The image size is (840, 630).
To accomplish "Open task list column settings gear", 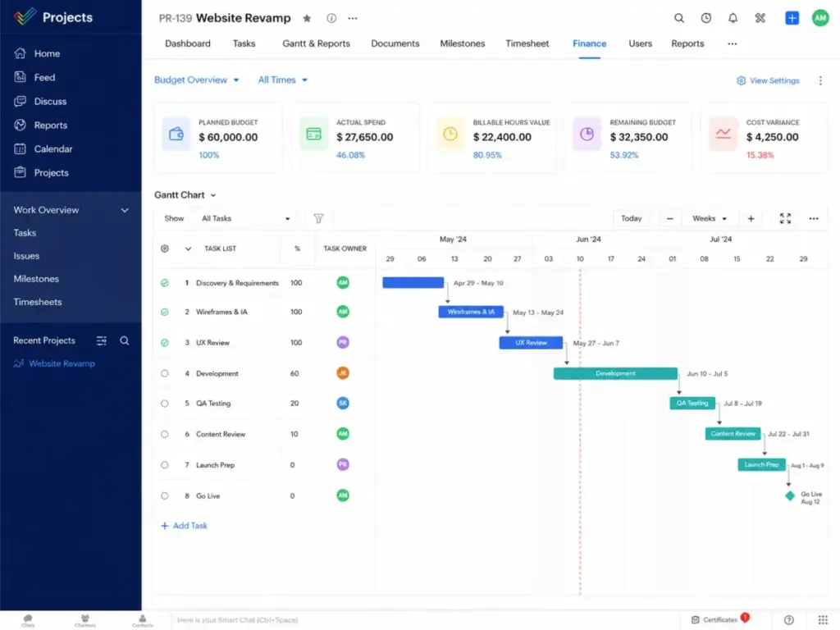I will pyautogui.click(x=164, y=249).
